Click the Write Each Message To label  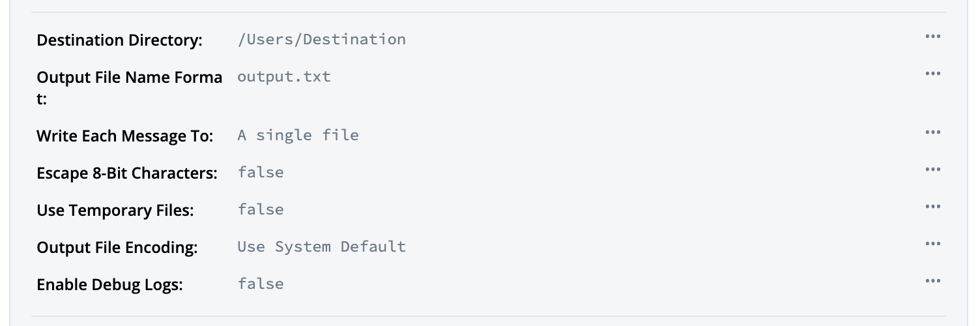[125, 136]
